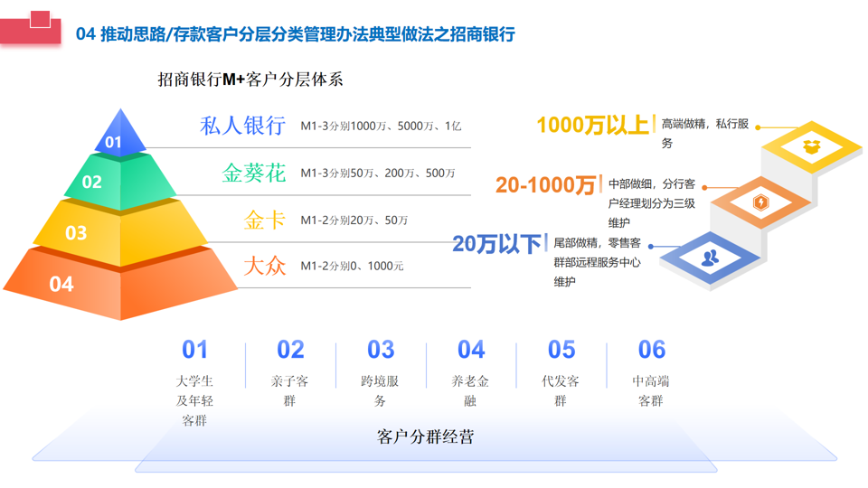Click text M1-2分别0、1000元
This screenshot has width=868, height=488.
click(x=352, y=266)
